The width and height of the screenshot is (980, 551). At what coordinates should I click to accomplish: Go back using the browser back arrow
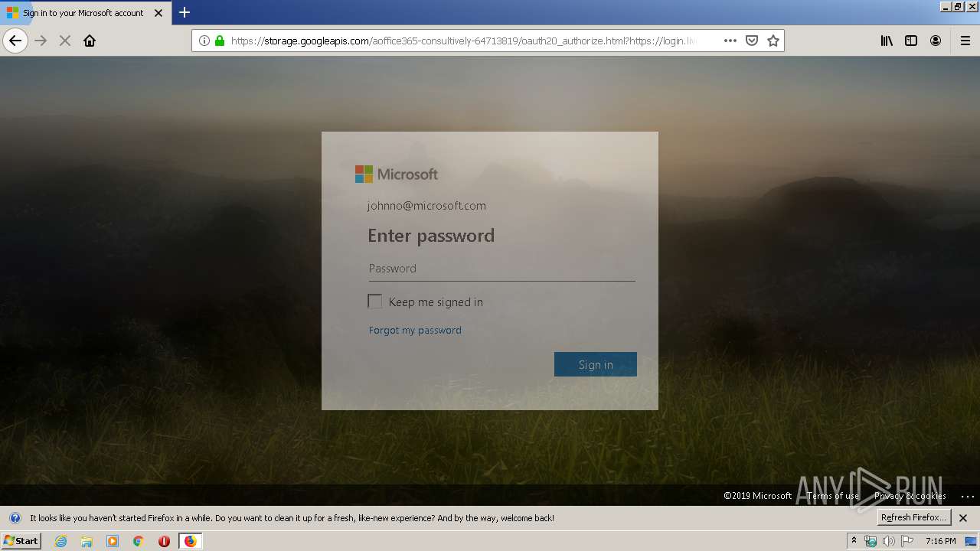15,41
